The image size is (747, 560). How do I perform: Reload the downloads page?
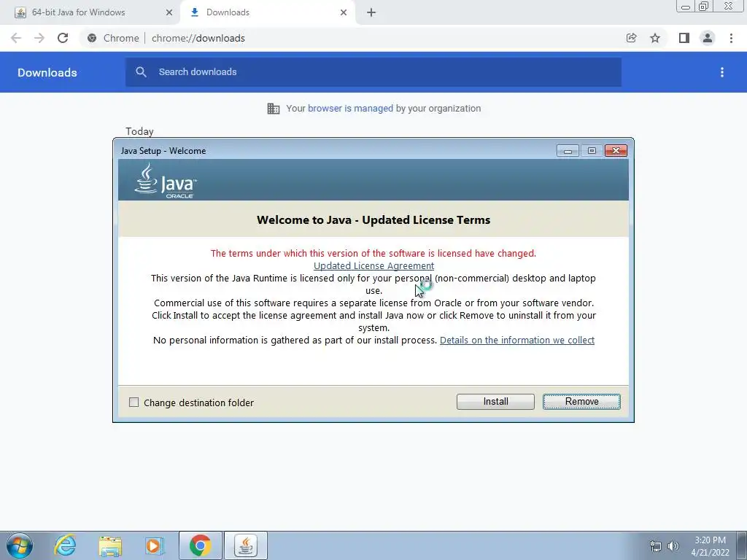63,38
